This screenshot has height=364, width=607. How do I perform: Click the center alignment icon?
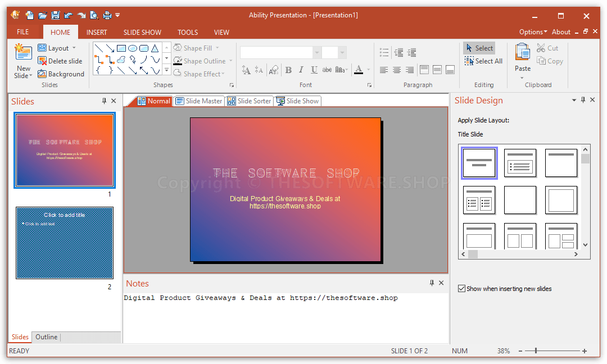pos(397,69)
